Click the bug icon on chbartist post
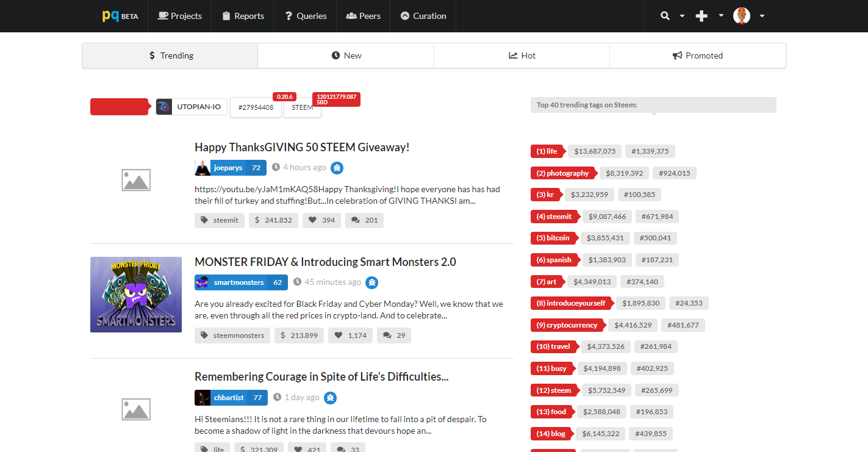868x452 pixels. 330,397
